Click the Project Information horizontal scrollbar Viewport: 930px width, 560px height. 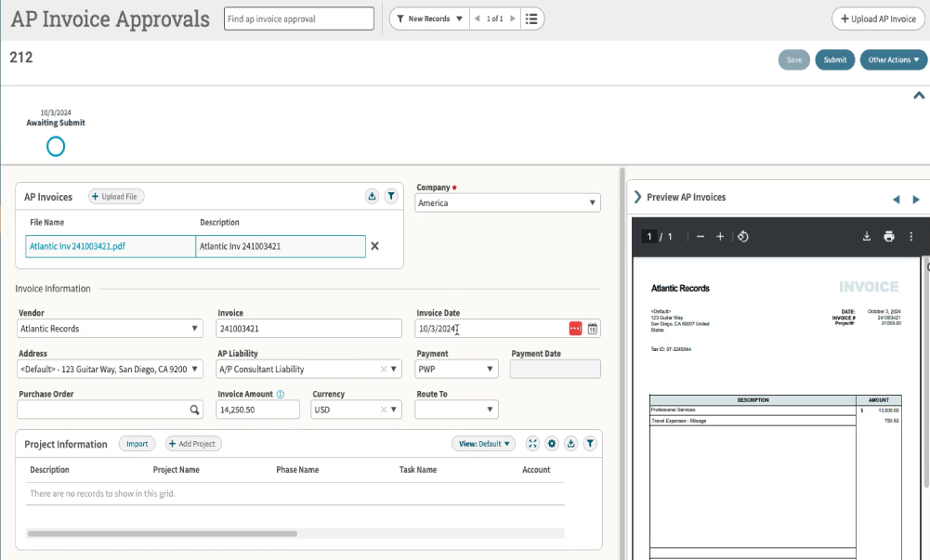(x=163, y=534)
